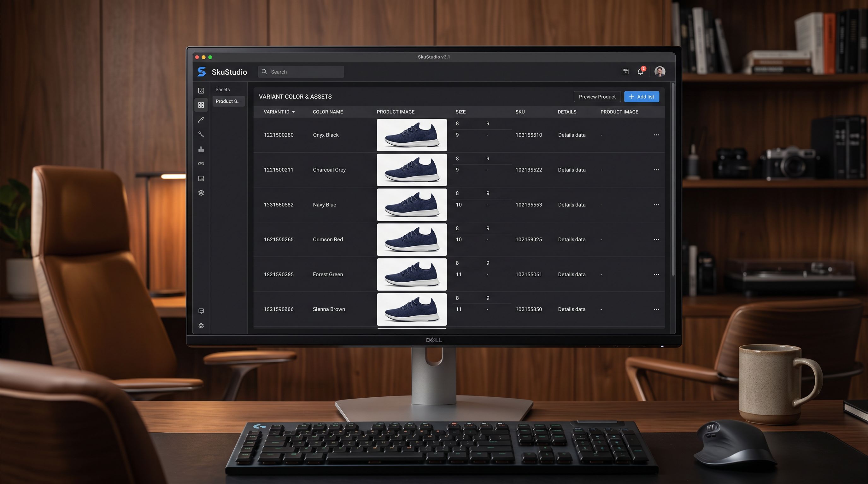868x484 pixels.
Task: Click the search magnifier icon
Action: tap(265, 72)
